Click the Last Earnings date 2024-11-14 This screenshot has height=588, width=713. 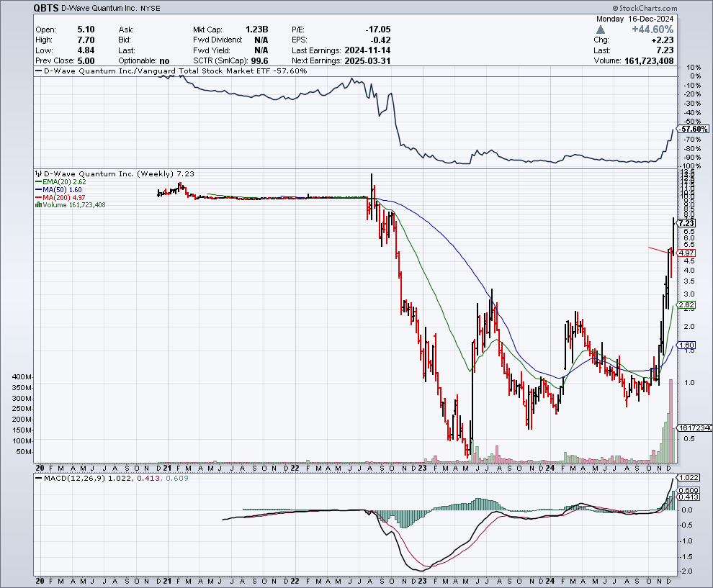coord(367,50)
